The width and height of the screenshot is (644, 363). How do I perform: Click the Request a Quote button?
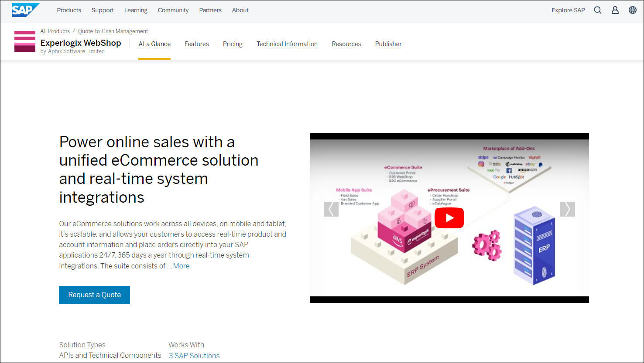pyautogui.click(x=94, y=295)
